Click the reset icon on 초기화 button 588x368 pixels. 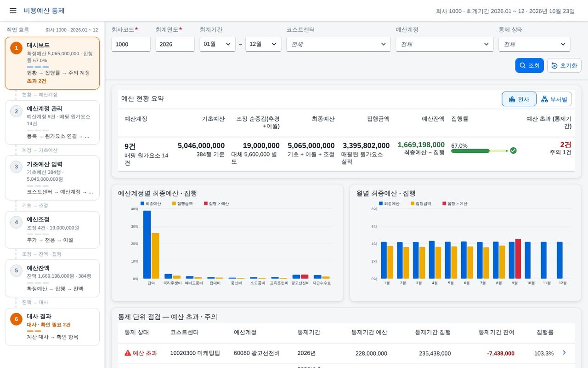554,66
